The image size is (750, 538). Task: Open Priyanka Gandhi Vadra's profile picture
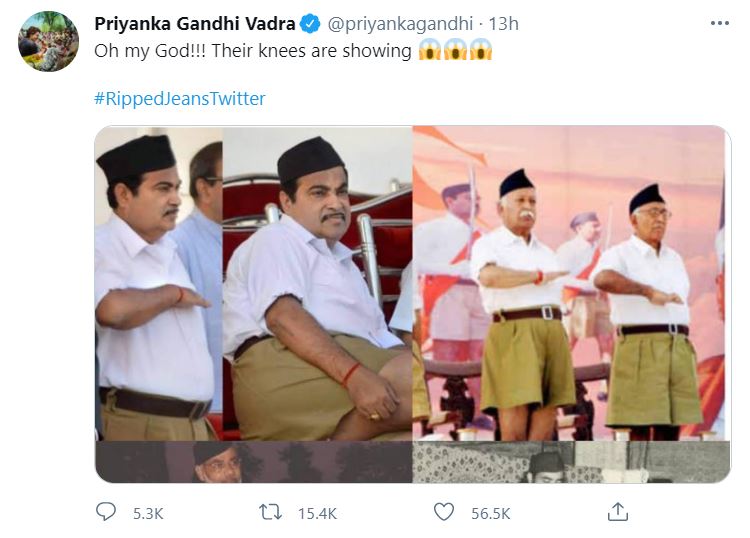49,42
